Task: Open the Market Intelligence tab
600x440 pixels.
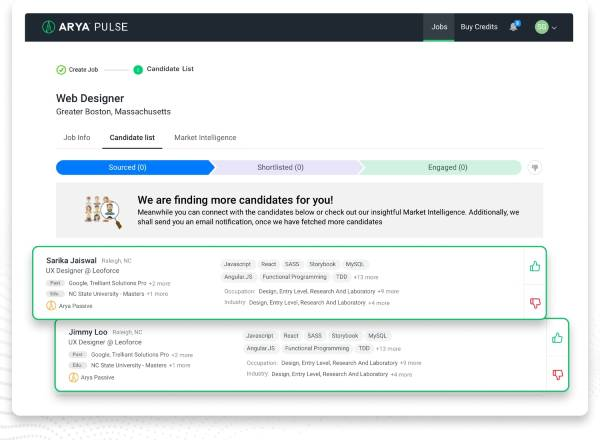Action: pos(205,137)
